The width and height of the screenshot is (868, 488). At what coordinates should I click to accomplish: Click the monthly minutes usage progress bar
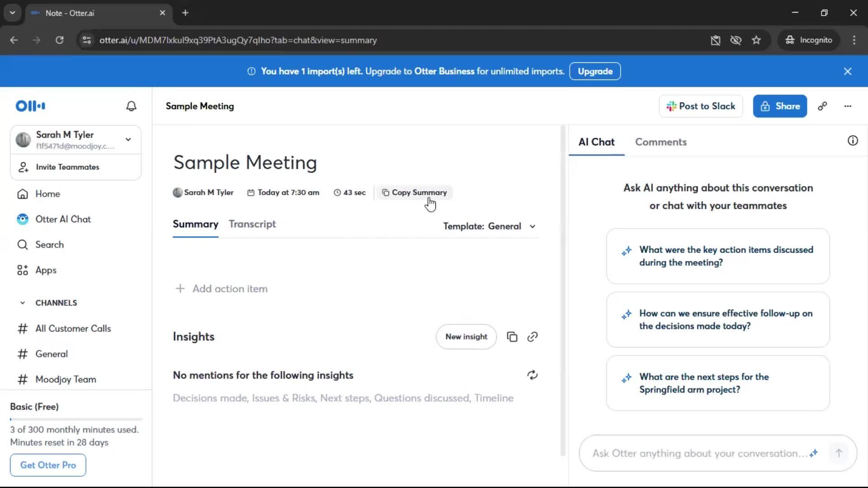point(76,420)
